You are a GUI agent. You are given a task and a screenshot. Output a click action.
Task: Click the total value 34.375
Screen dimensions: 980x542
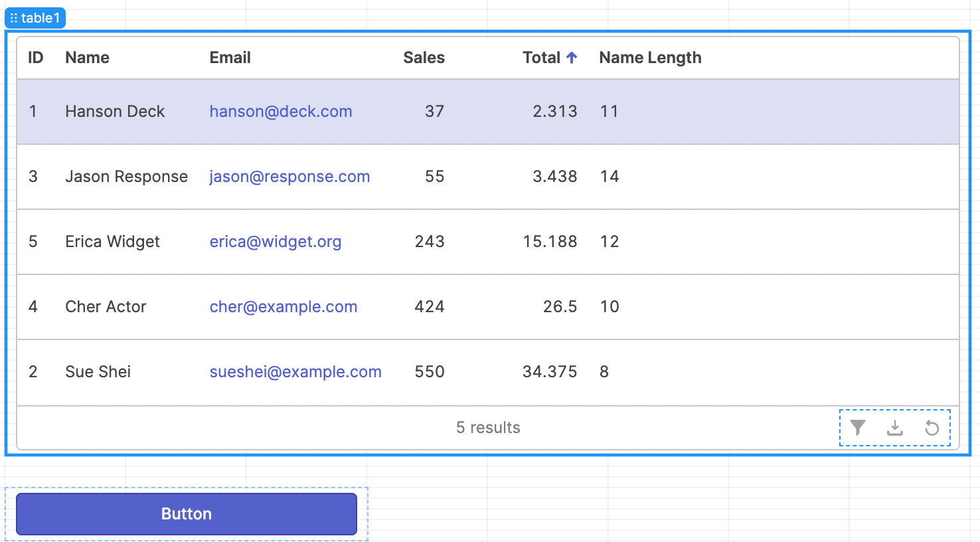click(550, 372)
